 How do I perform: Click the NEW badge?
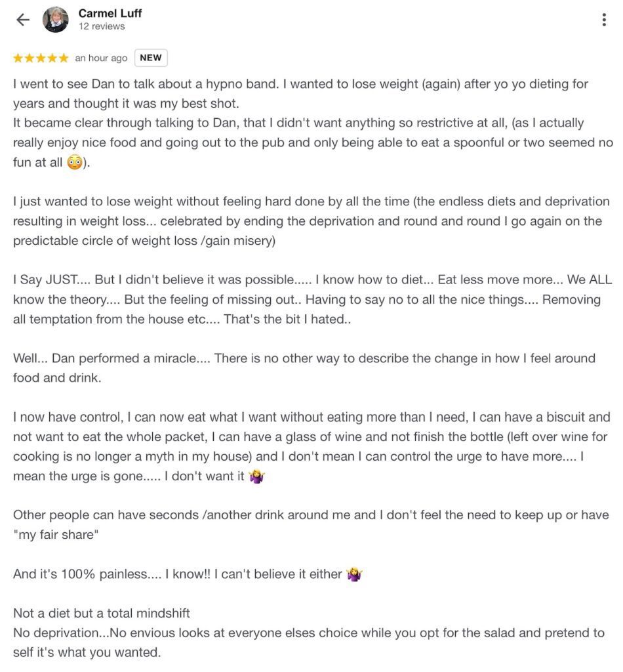point(150,58)
